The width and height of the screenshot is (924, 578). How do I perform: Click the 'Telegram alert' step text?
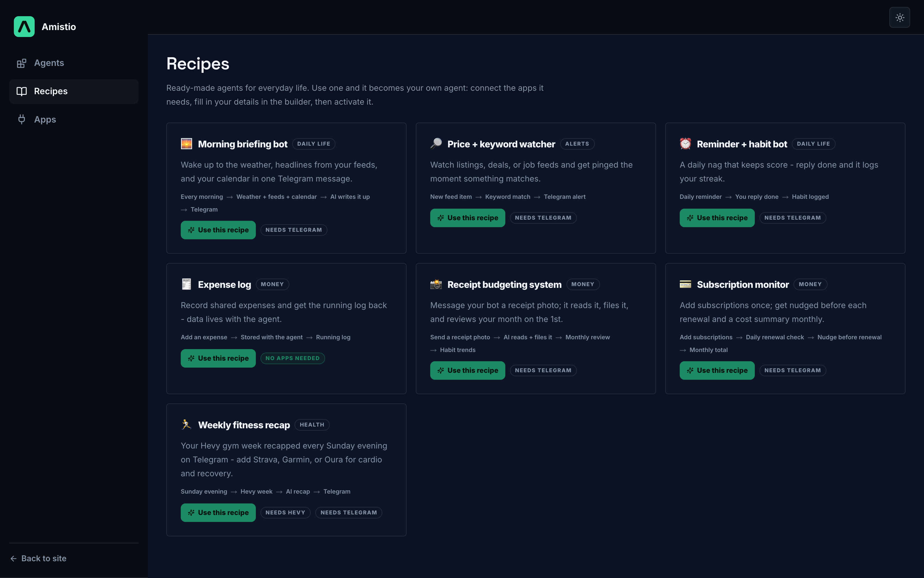coord(564,197)
